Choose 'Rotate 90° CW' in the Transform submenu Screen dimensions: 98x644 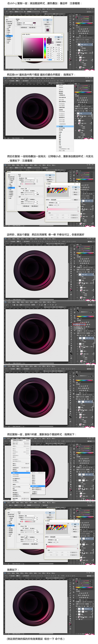pos(38,488)
